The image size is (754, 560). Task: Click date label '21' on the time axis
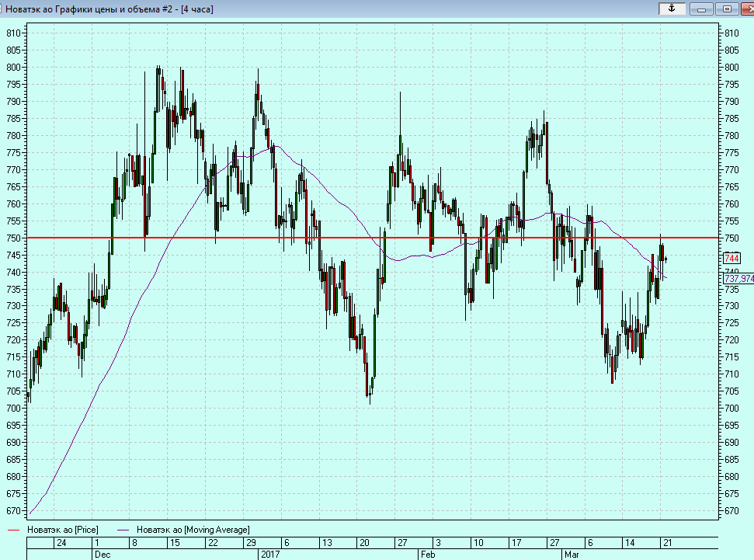[668, 543]
